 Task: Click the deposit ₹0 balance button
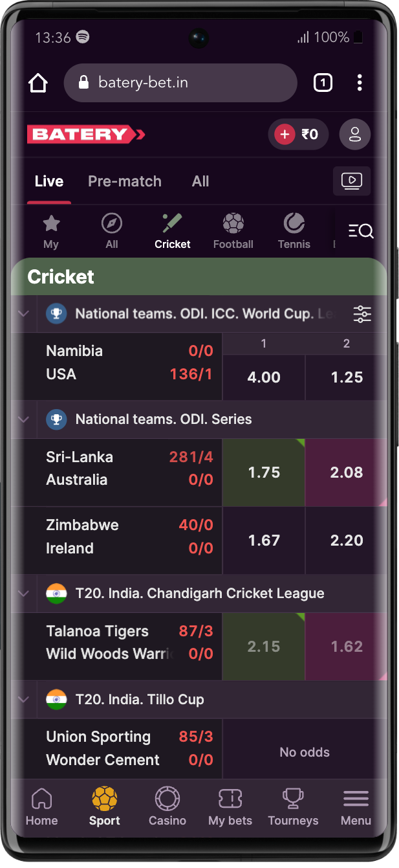(x=298, y=134)
